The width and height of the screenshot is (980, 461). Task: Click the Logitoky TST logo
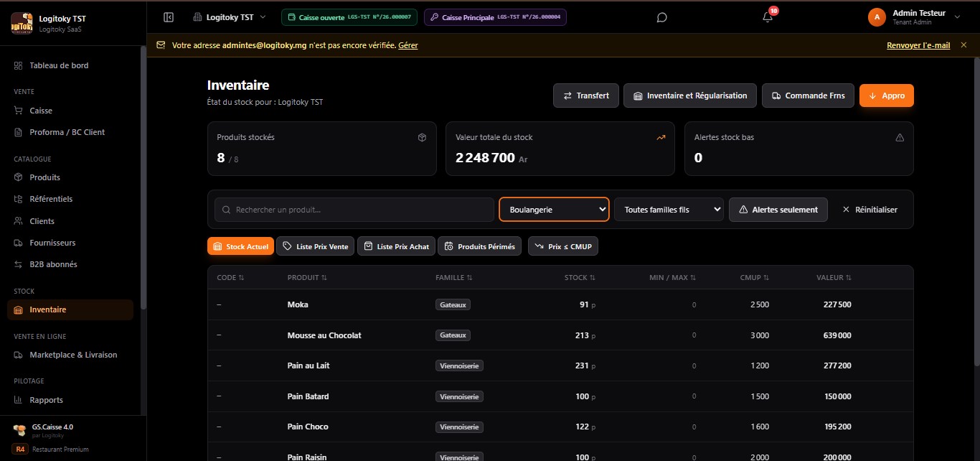22,23
